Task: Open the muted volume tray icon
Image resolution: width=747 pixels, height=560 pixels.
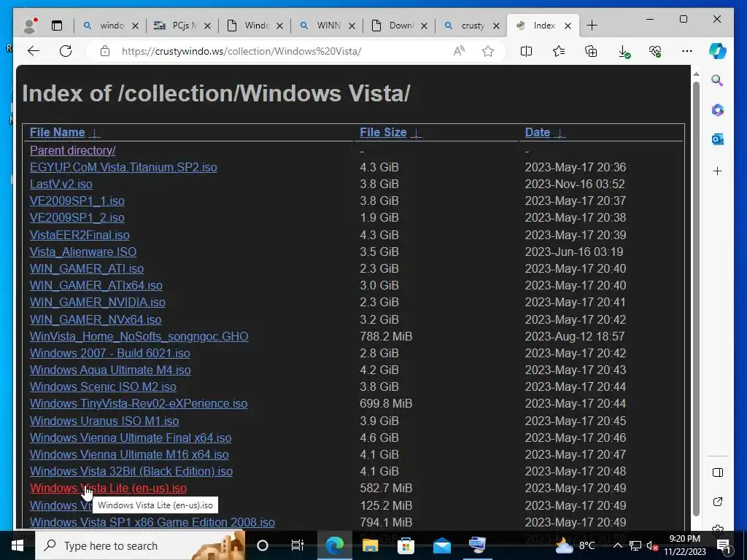Action: [x=652, y=545]
